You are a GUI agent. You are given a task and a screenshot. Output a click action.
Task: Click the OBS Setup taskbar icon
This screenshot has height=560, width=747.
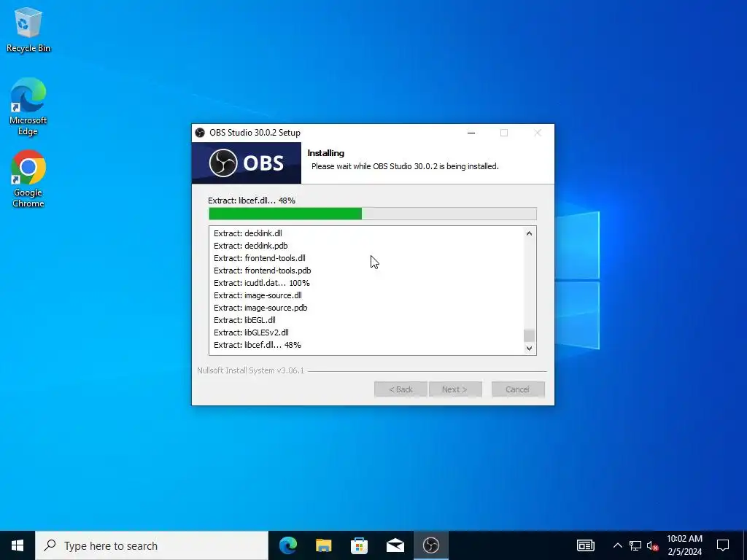(x=430, y=545)
